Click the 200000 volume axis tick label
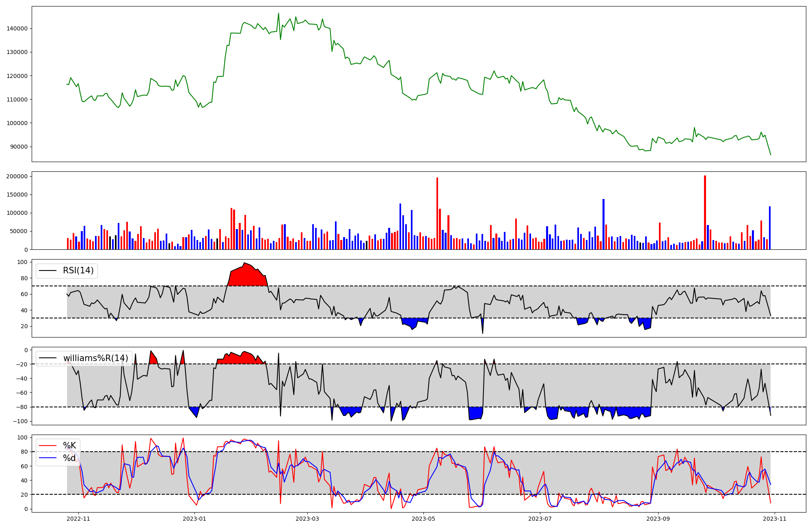This screenshot has height=528, width=812. coord(17,176)
